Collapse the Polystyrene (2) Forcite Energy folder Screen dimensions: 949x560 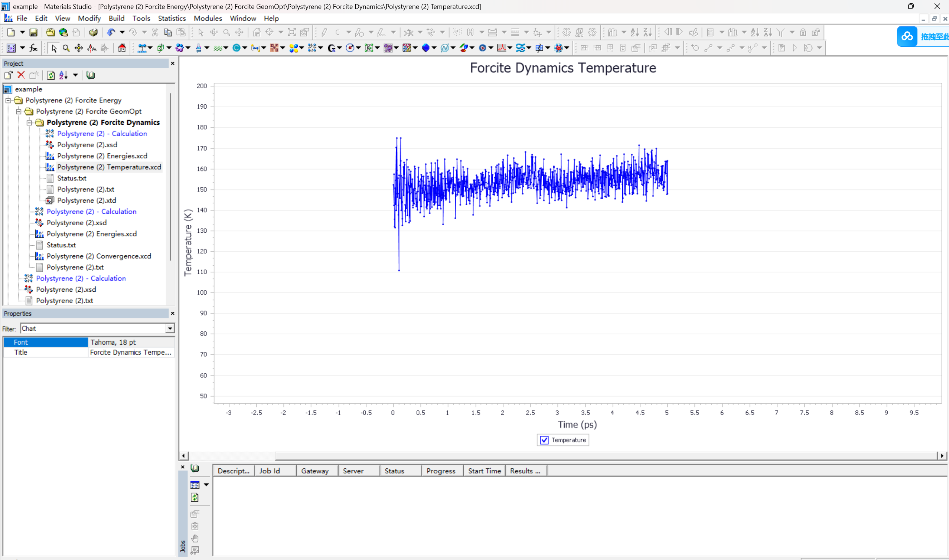coord(8,100)
